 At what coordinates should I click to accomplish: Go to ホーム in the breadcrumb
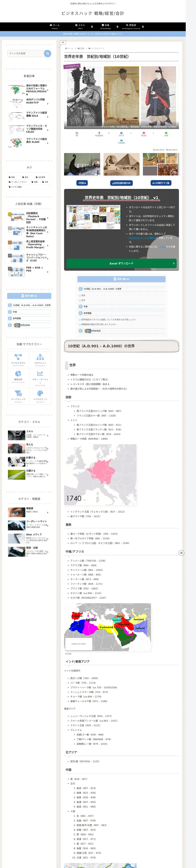click(69, 48)
